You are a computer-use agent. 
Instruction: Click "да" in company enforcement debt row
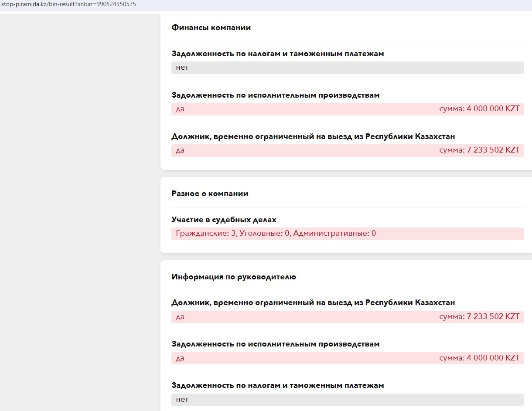[x=180, y=109]
